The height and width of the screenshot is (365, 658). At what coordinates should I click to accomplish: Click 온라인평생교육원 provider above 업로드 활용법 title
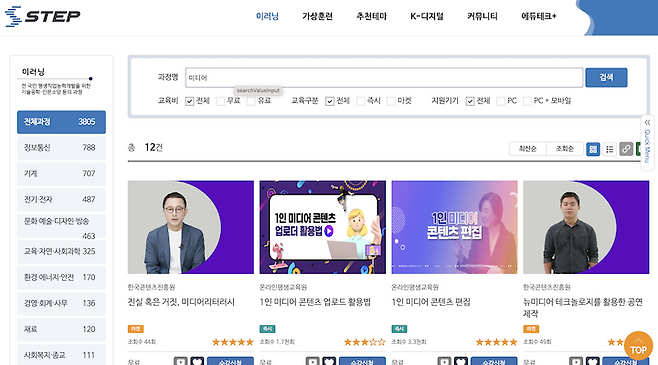(x=283, y=287)
